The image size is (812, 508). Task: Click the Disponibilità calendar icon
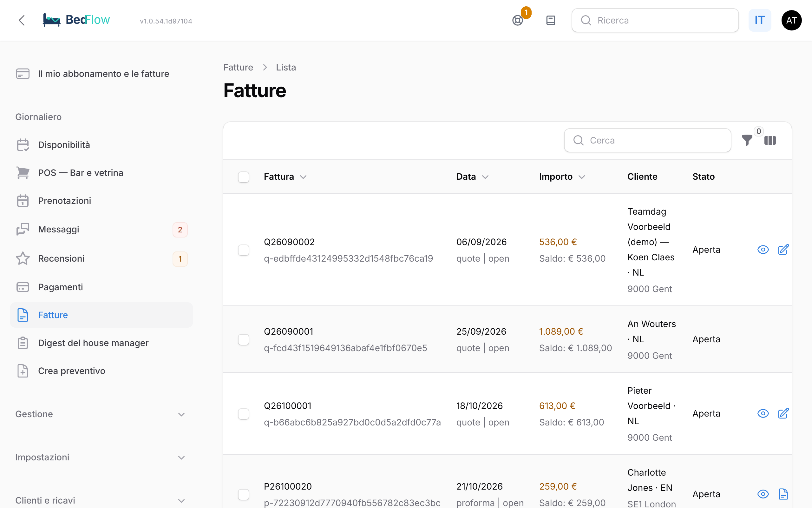[x=23, y=145]
